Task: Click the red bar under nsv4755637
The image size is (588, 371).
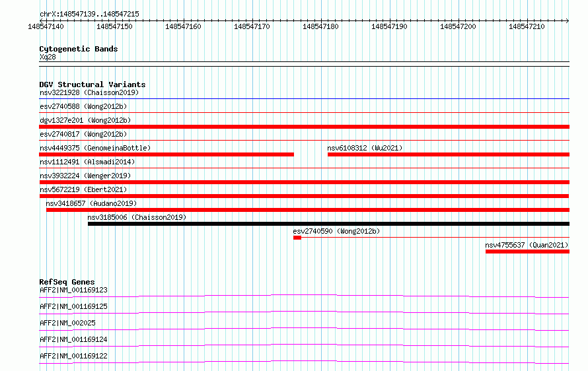Action: (527, 252)
